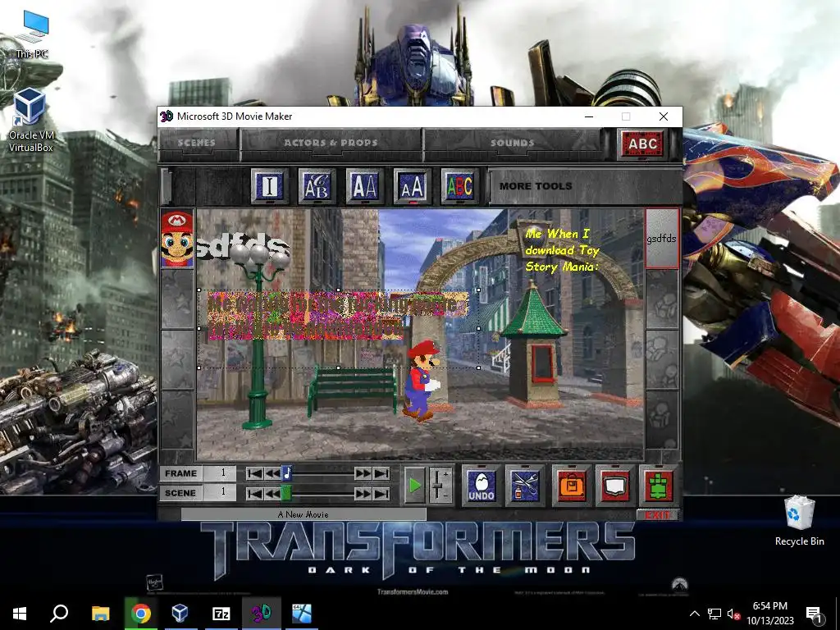
Task: Open Oracle VM VirtualBox desktop shortcut
Action: click(x=30, y=120)
